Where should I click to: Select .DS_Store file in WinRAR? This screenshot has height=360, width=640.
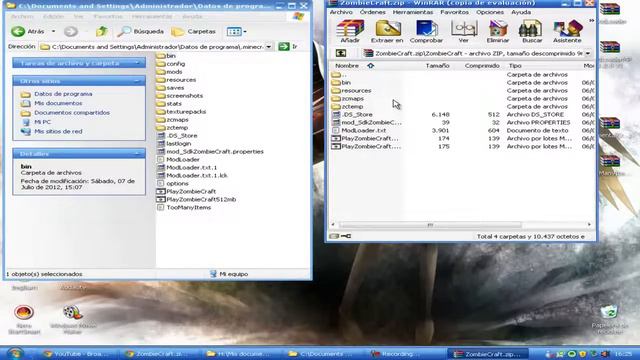click(x=352, y=115)
